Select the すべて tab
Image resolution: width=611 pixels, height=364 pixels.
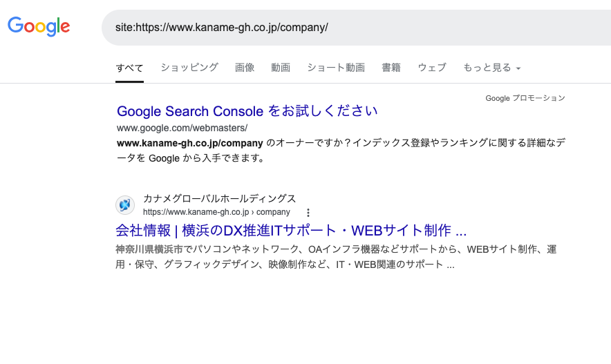129,68
